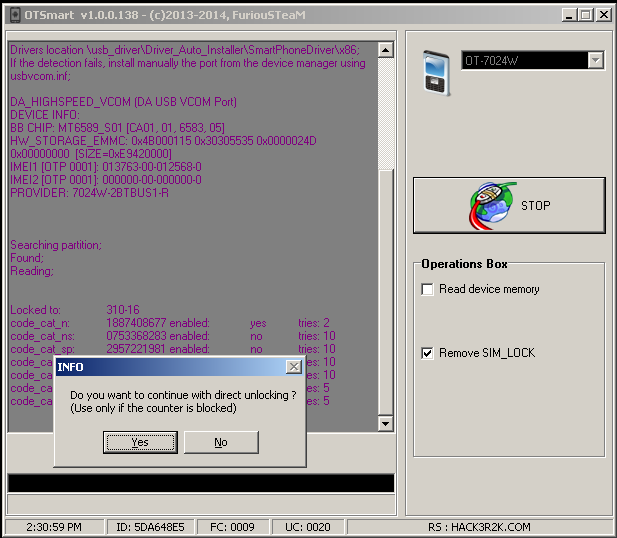
Task: Close the INFO dialog with X
Action: (x=293, y=367)
